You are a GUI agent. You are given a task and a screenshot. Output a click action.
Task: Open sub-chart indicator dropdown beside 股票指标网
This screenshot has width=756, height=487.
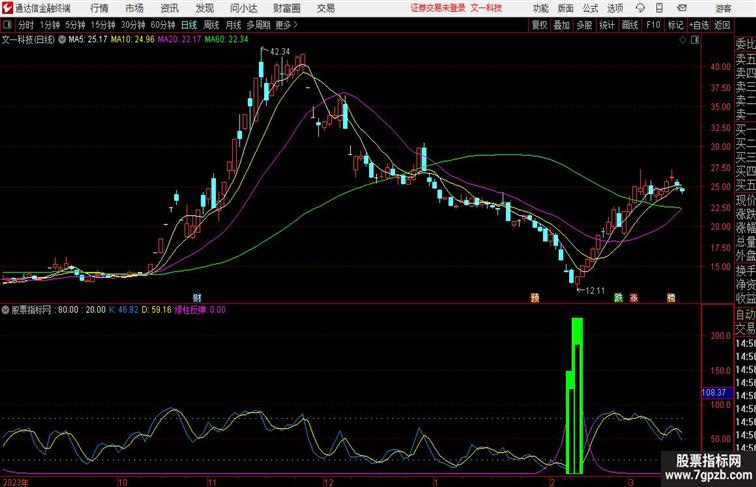click(x=5, y=310)
